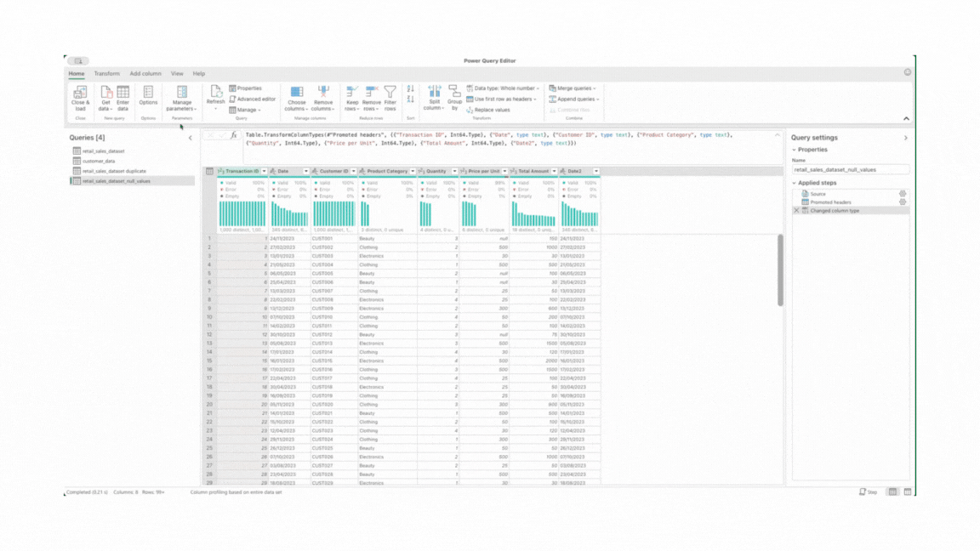Image resolution: width=980 pixels, height=551 pixels.
Task: Sort the column ascending
Action: tap(411, 88)
